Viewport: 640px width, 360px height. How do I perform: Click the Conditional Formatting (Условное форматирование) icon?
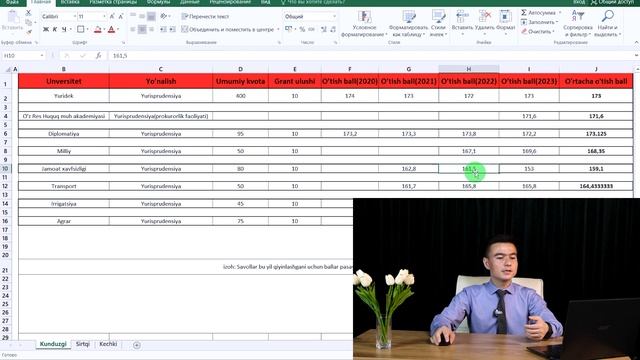coord(364,17)
